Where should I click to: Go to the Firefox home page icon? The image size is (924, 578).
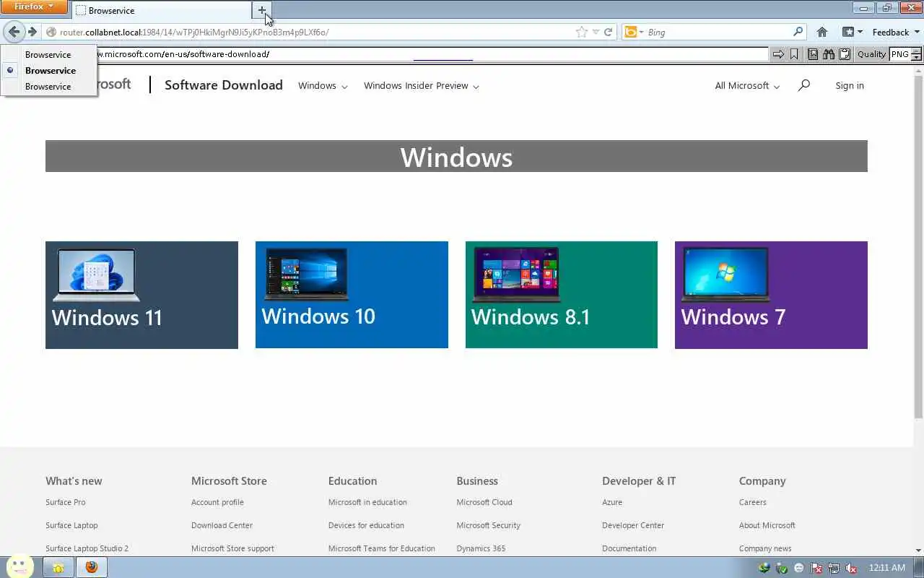[x=821, y=32]
